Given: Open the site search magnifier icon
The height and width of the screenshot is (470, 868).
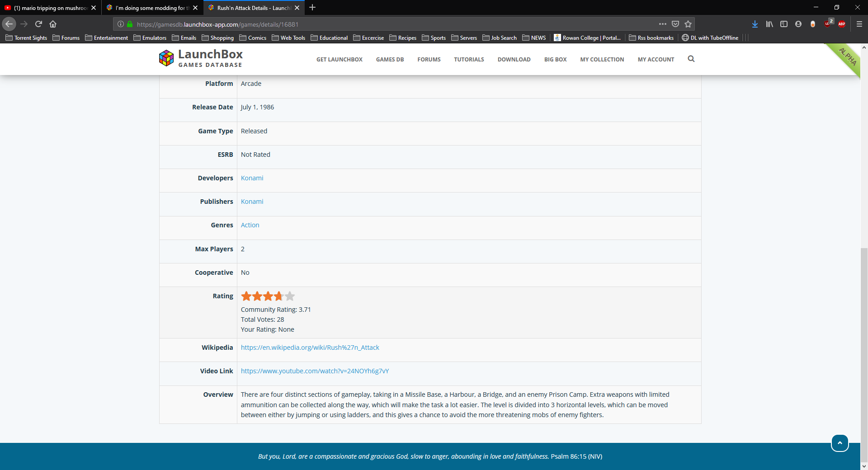Looking at the screenshot, I should click(691, 59).
